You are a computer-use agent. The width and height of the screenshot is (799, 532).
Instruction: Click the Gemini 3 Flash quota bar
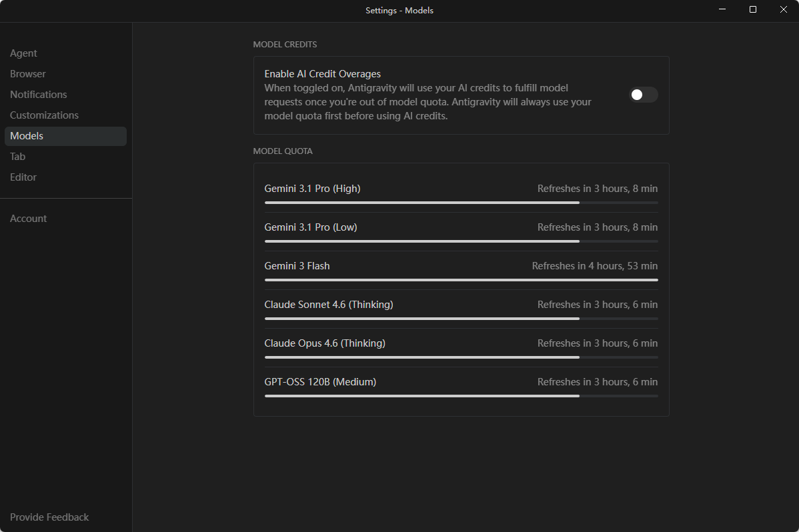pos(461,280)
